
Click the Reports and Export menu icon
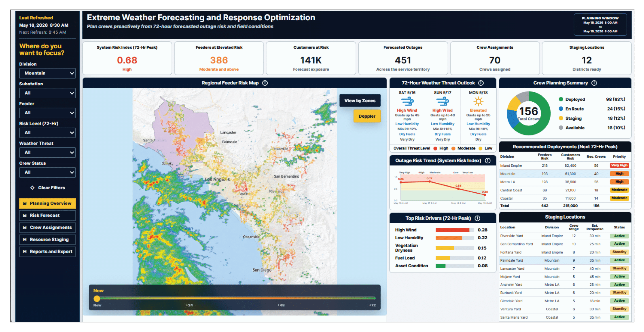(25, 252)
